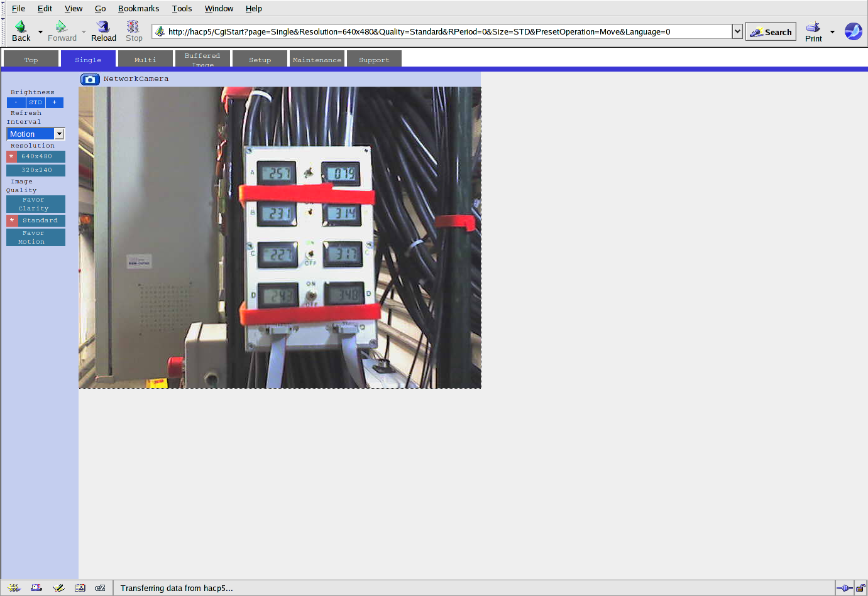
Task: Click the Mozilla throbber logo icon
Action: [853, 31]
